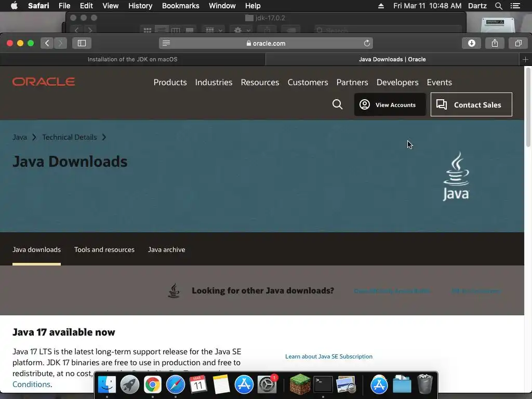Screen dimensions: 532x399
Task: Launch Minecraft block icon in Dock
Action: click(x=300, y=385)
